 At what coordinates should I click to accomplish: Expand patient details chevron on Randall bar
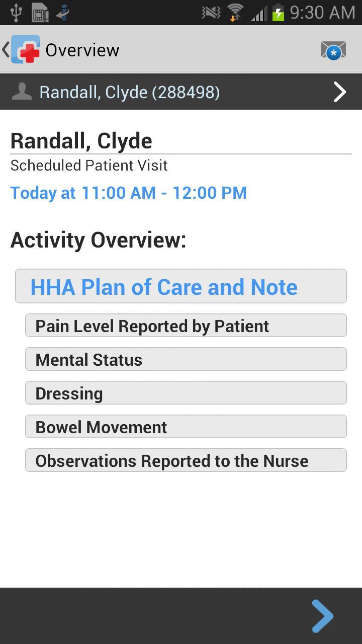point(340,92)
